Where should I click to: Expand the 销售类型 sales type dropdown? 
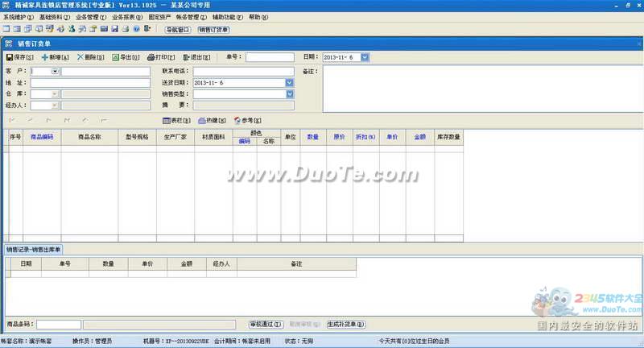[x=289, y=93]
